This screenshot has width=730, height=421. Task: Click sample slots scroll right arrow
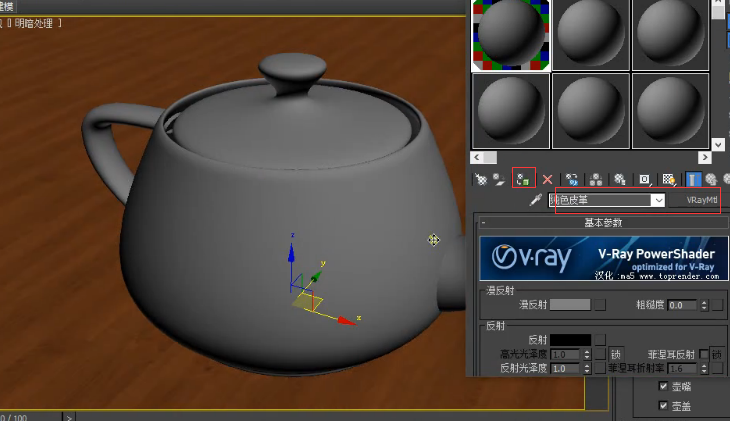pos(704,157)
